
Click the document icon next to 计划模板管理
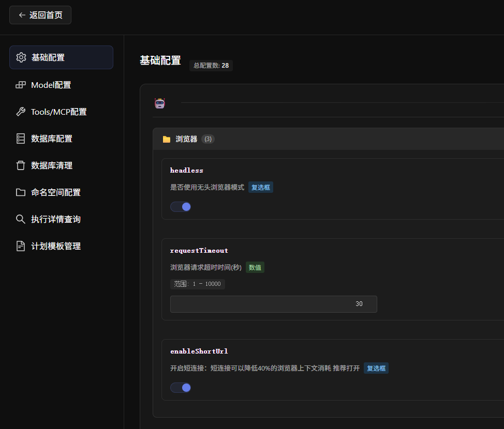(x=21, y=246)
